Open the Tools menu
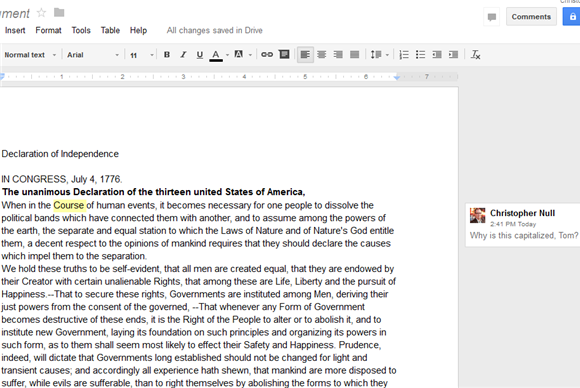This screenshot has height=388, width=580. click(x=81, y=30)
